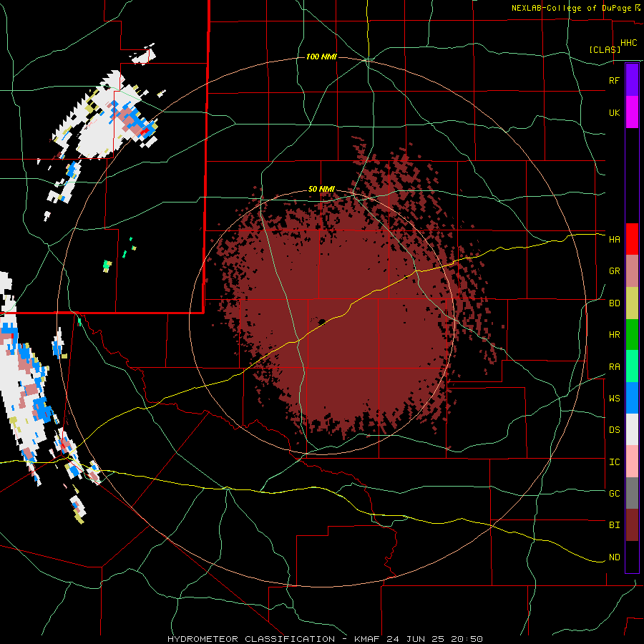644x644 pixels.
Task: Click the 'HR' legend label
Action: (614, 335)
